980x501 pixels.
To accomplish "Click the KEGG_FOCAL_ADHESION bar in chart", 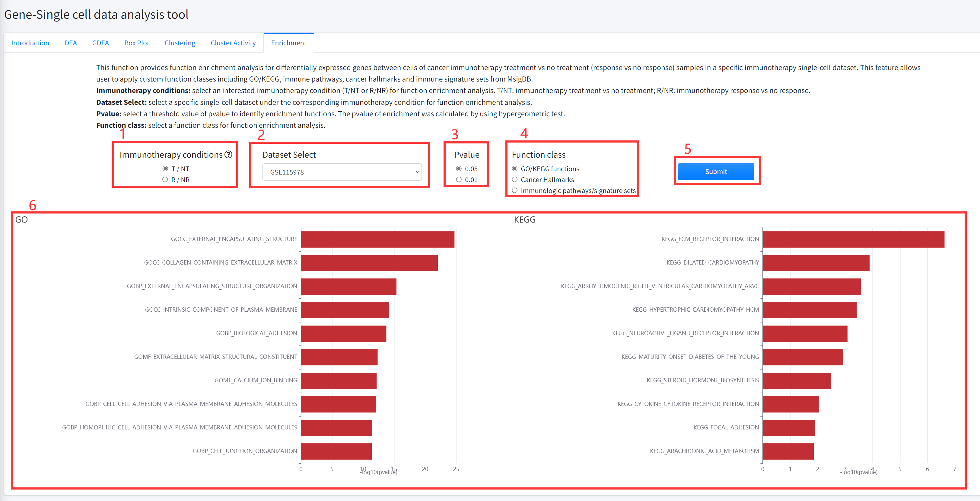I will [x=788, y=428].
